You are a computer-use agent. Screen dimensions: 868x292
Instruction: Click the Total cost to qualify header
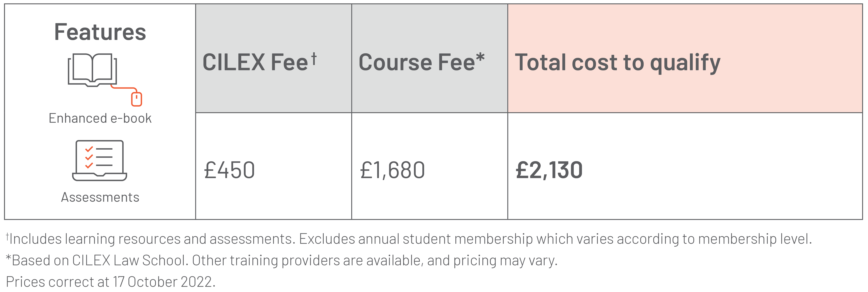tap(618, 63)
